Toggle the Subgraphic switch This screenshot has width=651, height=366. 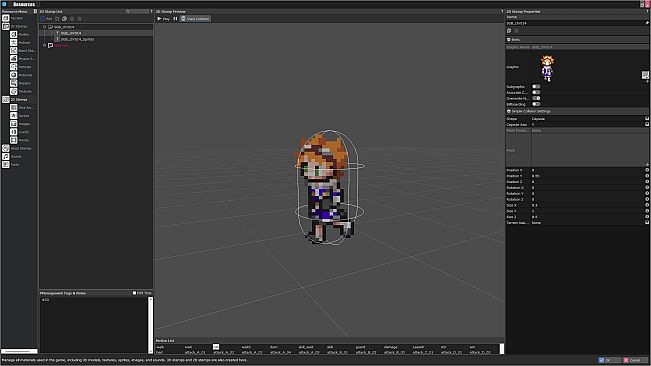pos(536,87)
